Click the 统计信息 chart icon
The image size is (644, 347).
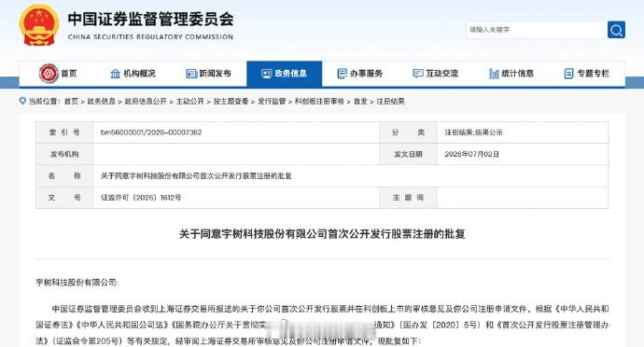point(494,74)
